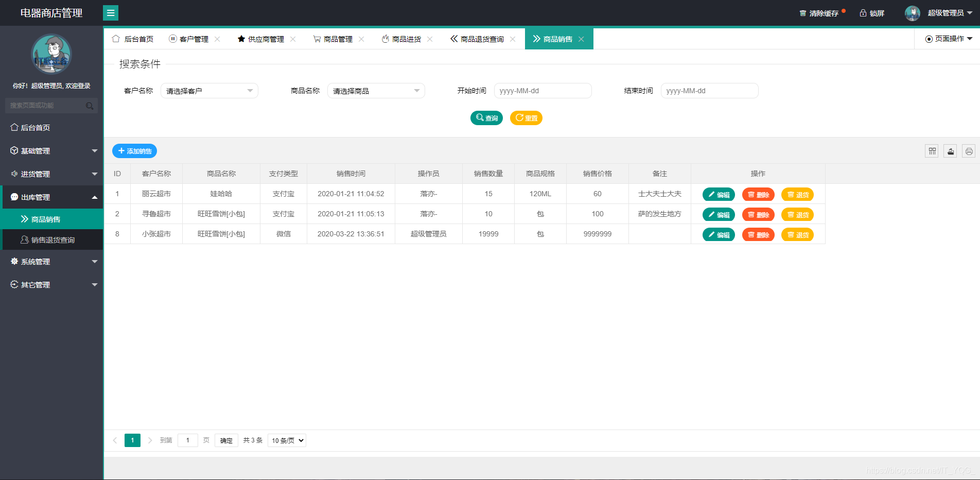Click 退货 for the 小张超市 row
Viewport: 980px width, 480px height.
click(x=797, y=234)
